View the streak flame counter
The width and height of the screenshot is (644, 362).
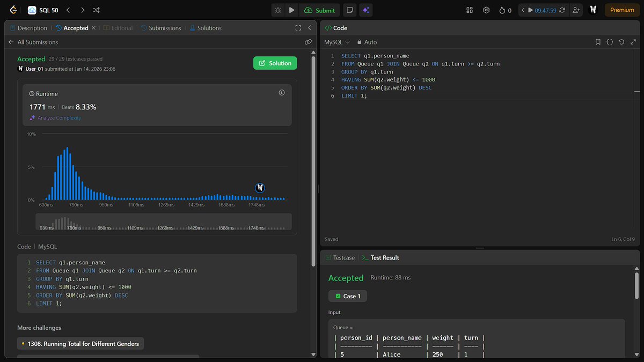point(505,10)
